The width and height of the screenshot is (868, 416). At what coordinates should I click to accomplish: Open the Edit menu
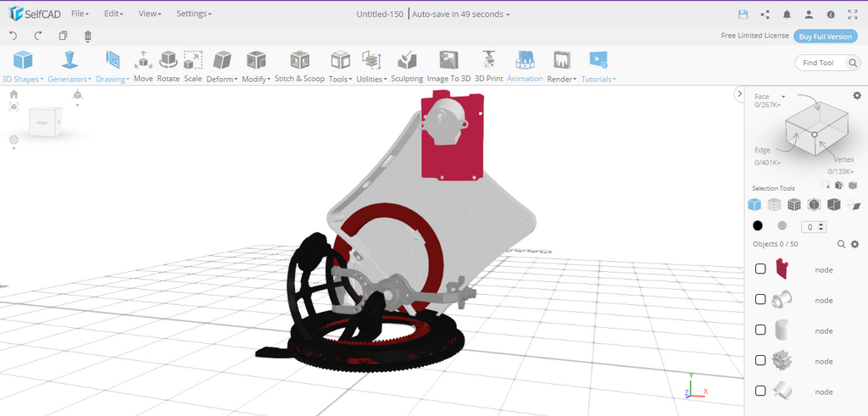(x=114, y=14)
